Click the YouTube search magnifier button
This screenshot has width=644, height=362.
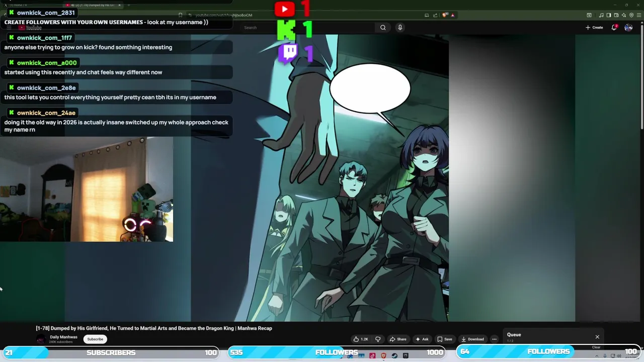[383, 28]
